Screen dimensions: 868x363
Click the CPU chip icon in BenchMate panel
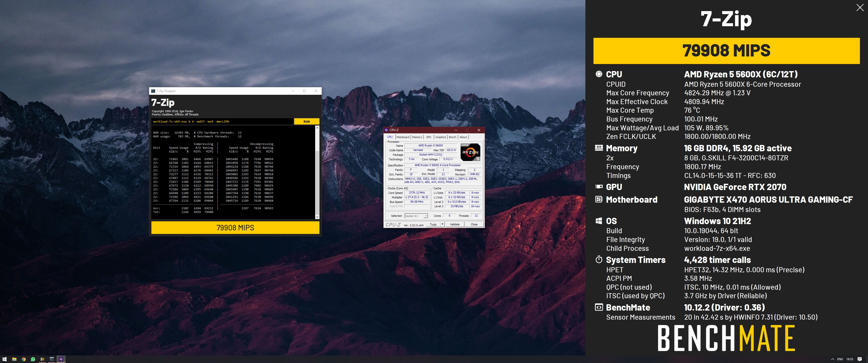(599, 74)
